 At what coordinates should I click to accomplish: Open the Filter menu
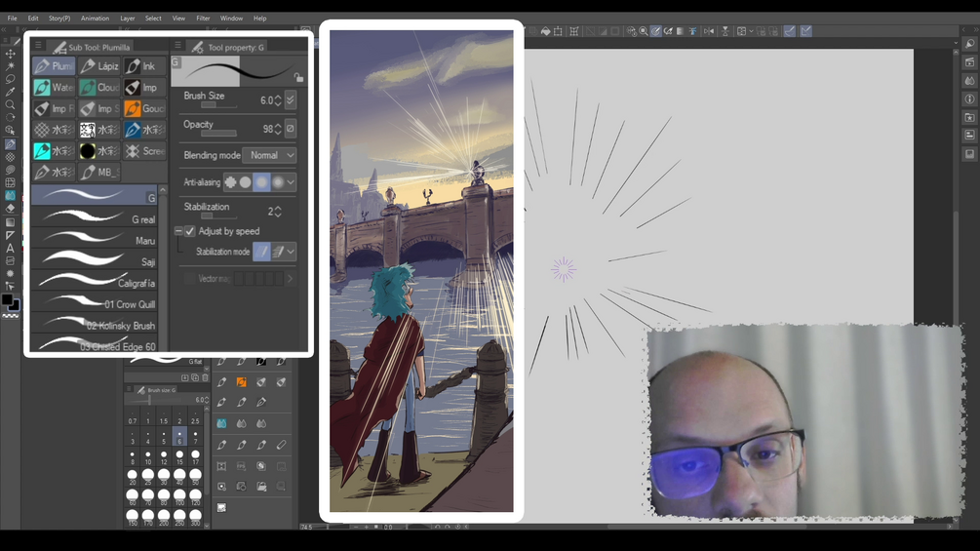[x=203, y=19]
